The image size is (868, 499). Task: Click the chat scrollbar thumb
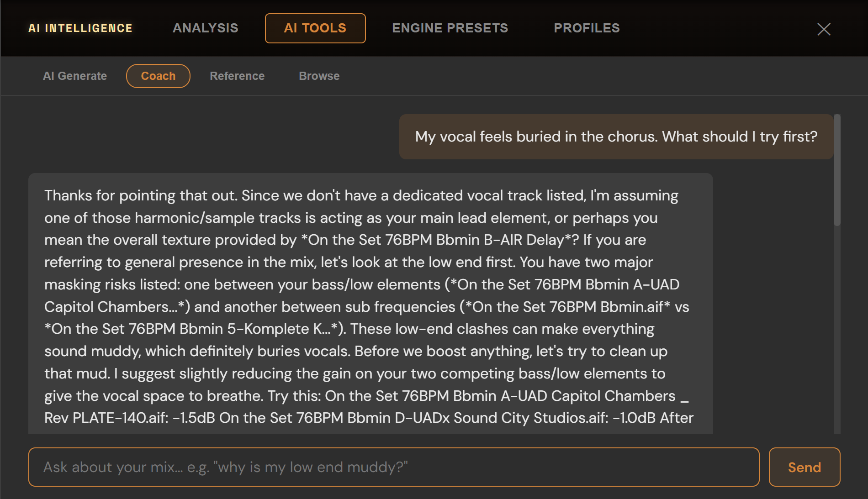(x=837, y=170)
